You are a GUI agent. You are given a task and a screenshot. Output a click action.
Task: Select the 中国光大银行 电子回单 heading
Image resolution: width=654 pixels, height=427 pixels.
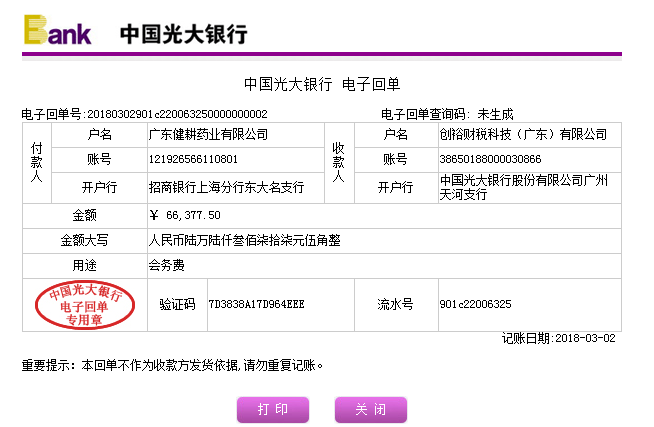[x=322, y=84]
